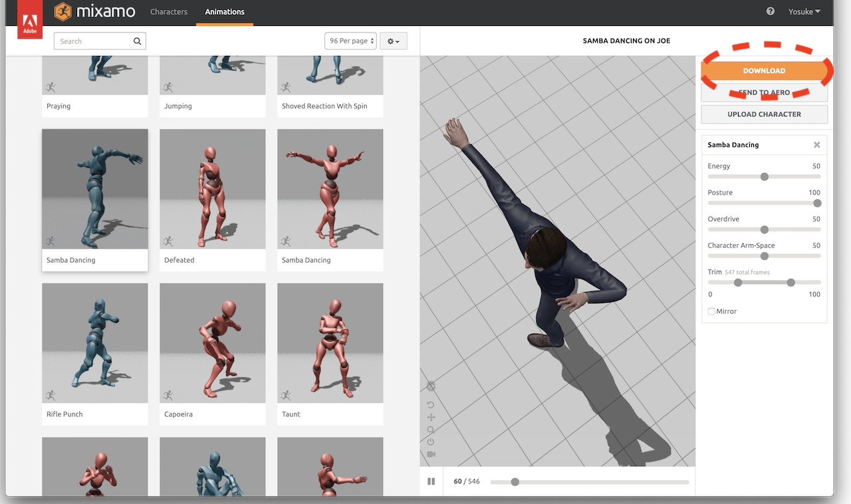Switch to the Animations tab
Viewport: 851px width, 504px height.
coord(225,12)
